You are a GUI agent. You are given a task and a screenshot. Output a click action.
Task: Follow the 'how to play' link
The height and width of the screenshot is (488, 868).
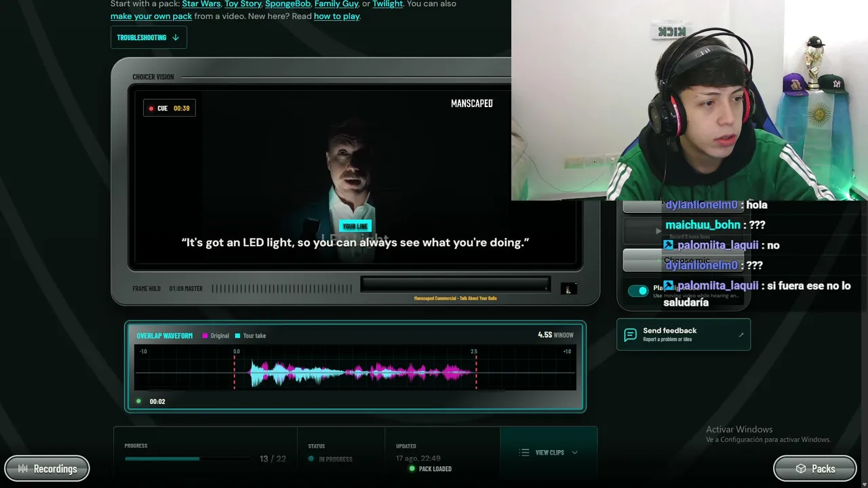pos(336,16)
